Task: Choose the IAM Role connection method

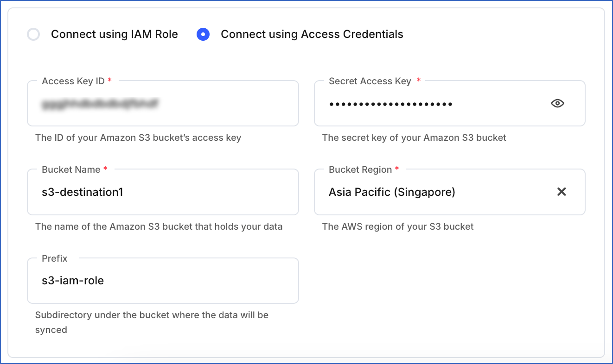Action: pyautogui.click(x=33, y=34)
